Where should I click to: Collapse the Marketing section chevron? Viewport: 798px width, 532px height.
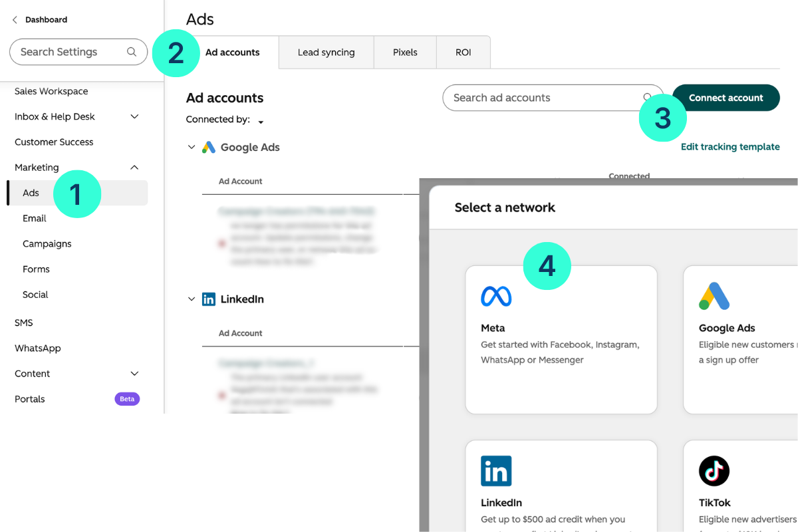coord(134,168)
